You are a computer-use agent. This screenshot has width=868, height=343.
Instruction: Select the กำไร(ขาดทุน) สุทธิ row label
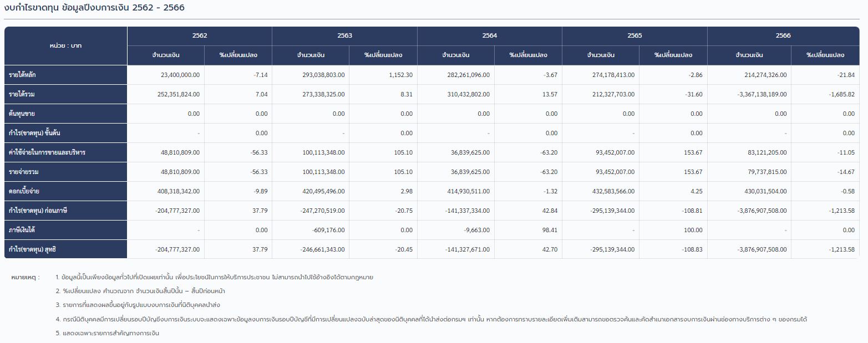click(x=32, y=249)
